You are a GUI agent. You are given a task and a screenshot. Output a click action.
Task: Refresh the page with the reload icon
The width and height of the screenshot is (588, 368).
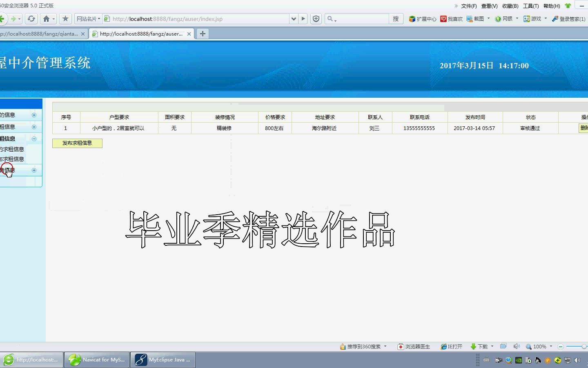click(31, 19)
